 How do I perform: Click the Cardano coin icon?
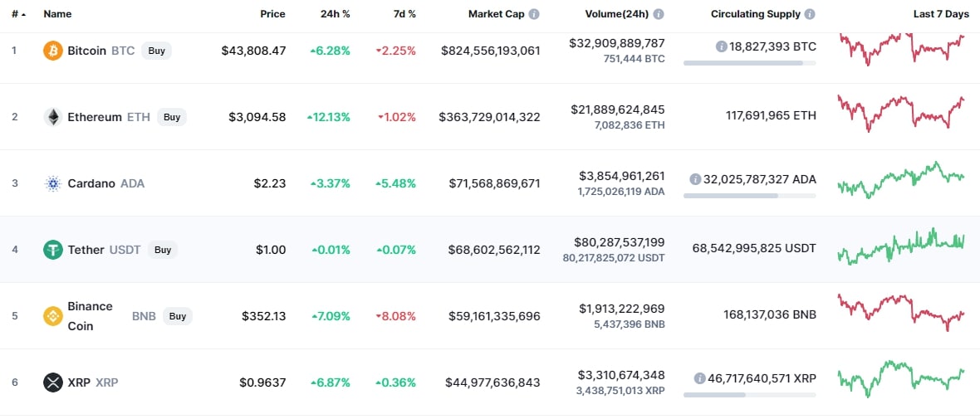tap(53, 183)
